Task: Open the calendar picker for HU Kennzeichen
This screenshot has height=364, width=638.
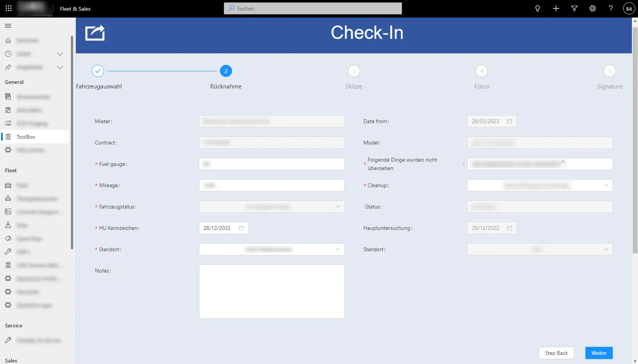Action: 241,228
